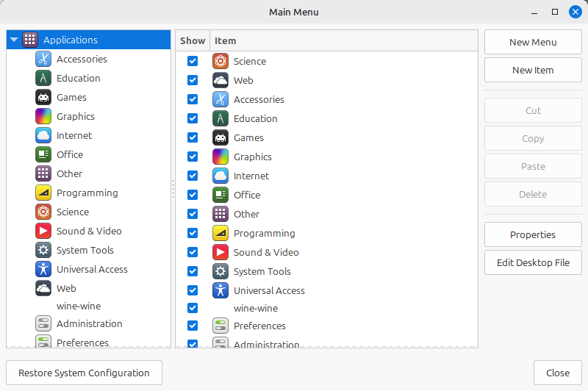Click the Close button at the bottom right
The height and width of the screenshot is (391, 588).
(x=558, y=373)
